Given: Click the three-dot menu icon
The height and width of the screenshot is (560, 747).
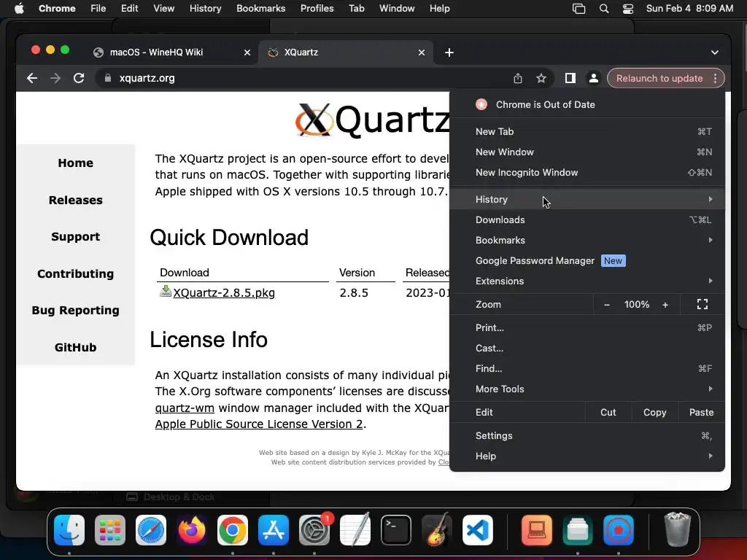Looking at the screenshot, I should tap(715, 78).
